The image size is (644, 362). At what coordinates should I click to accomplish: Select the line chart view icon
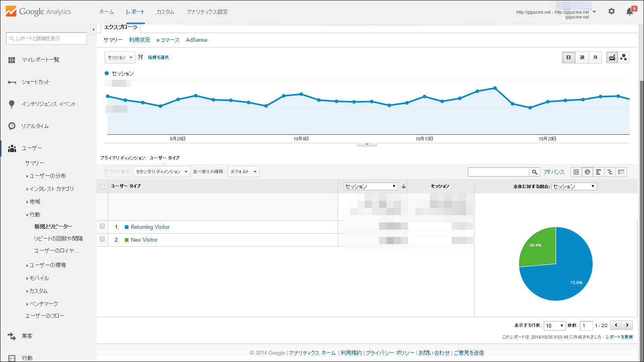click(x=612, y=58)
